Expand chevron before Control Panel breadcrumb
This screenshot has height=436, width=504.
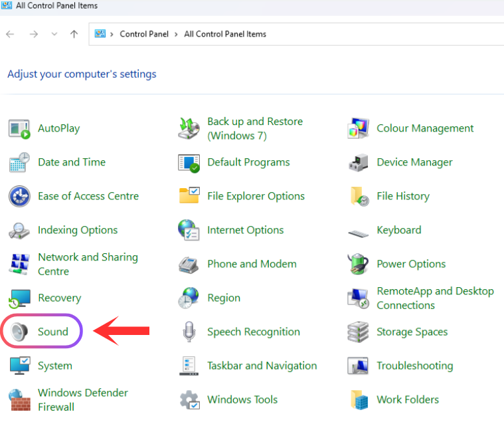click(112, 35)
